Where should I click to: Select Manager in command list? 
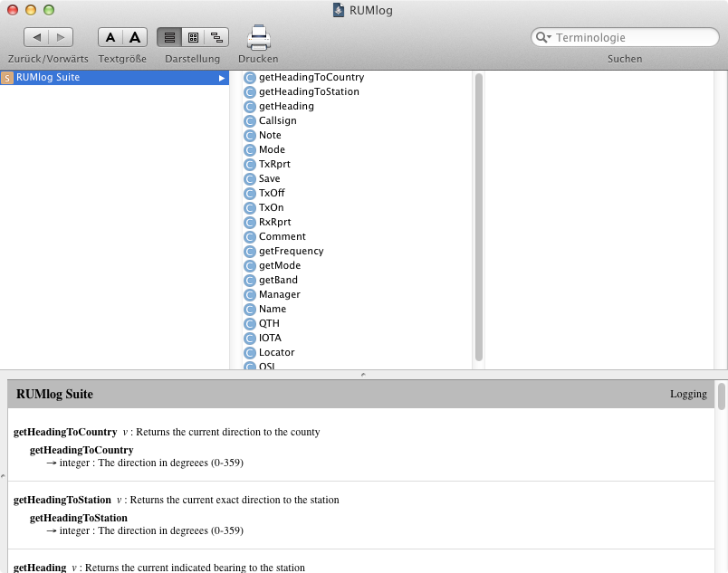point(280,294)
